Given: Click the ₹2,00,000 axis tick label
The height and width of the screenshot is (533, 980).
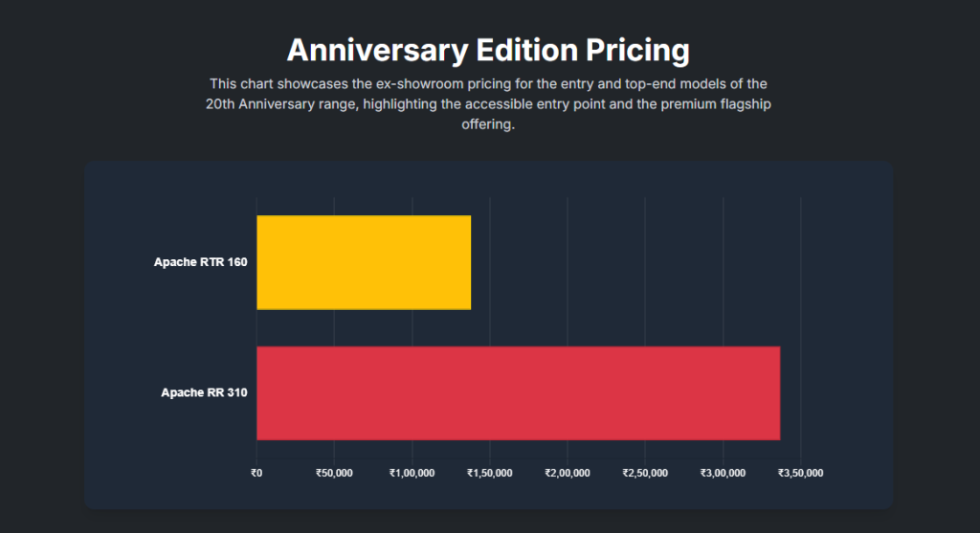Looking at the screenshot, I should tap(568, 473).
